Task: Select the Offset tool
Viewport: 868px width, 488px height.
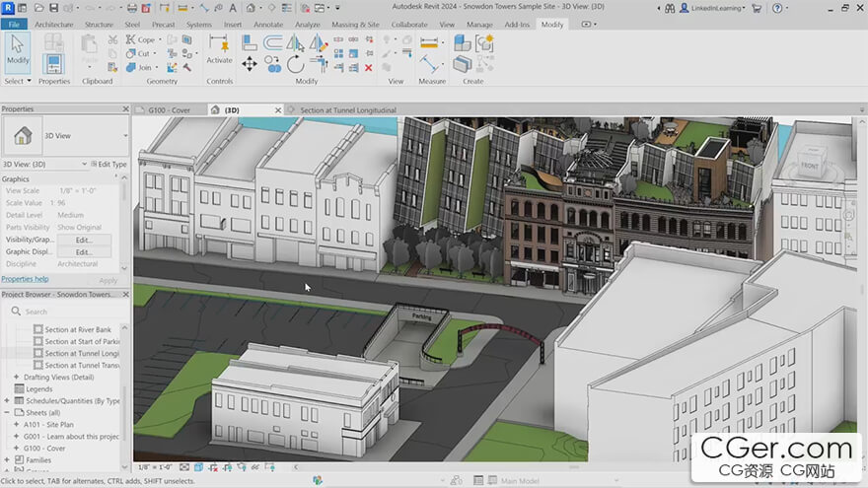Action: coord(272,43)
